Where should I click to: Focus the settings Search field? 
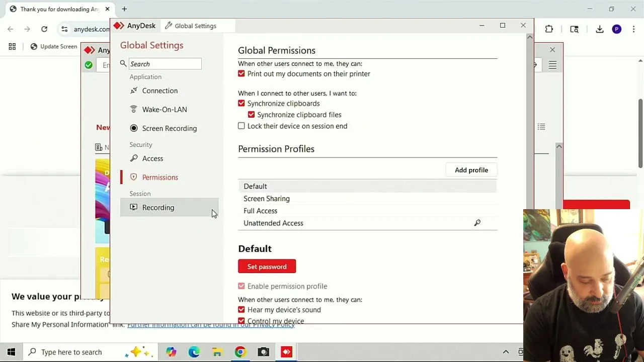(x=165, y=64)
